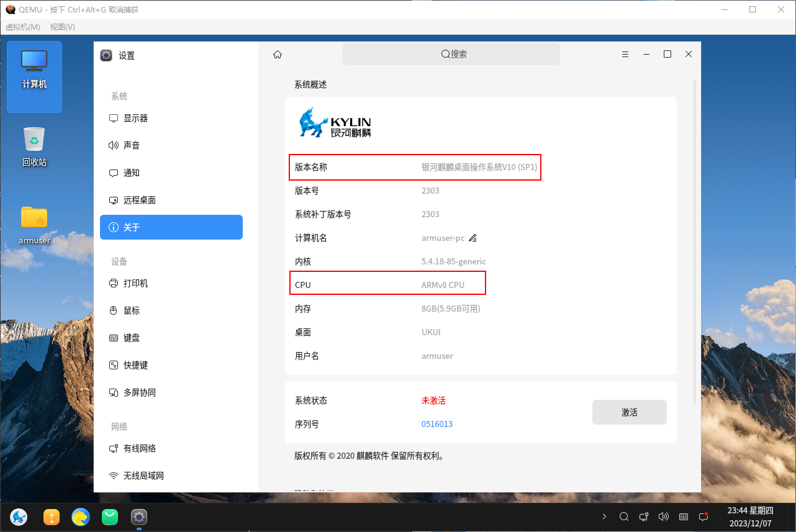The image size is (796, 532).
Task: Open 打印机 printer settings
Action: [171, 283]
